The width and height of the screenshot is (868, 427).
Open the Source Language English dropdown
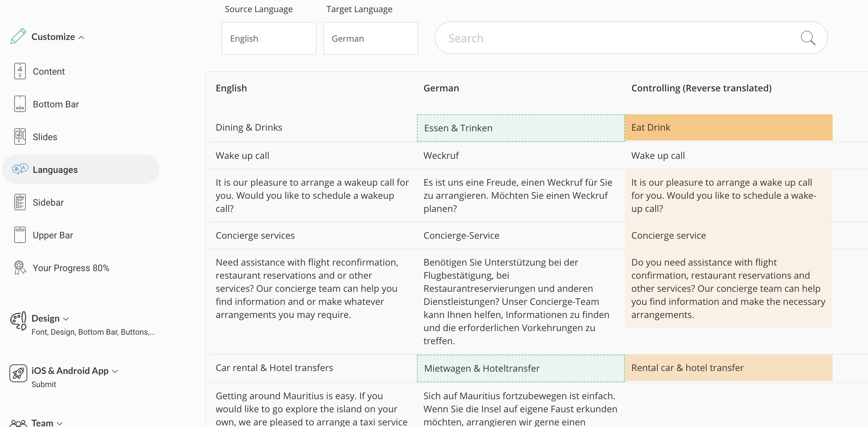tap(269, 38)
